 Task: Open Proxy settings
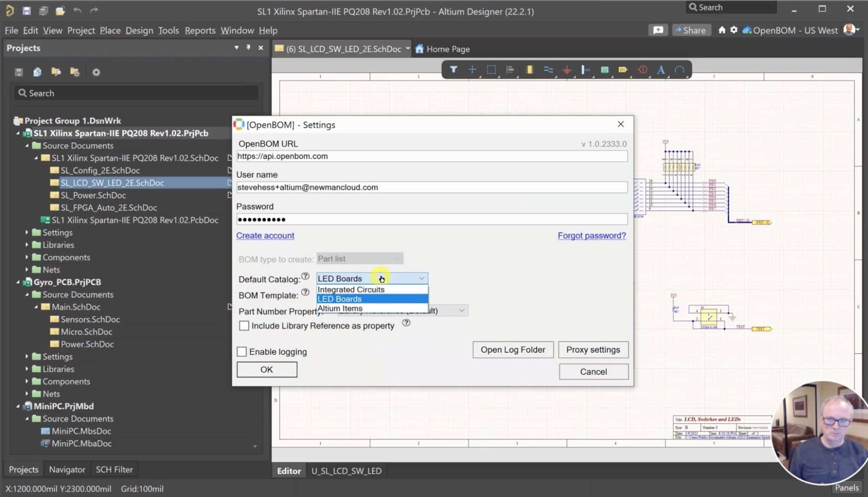coord(593,350)
